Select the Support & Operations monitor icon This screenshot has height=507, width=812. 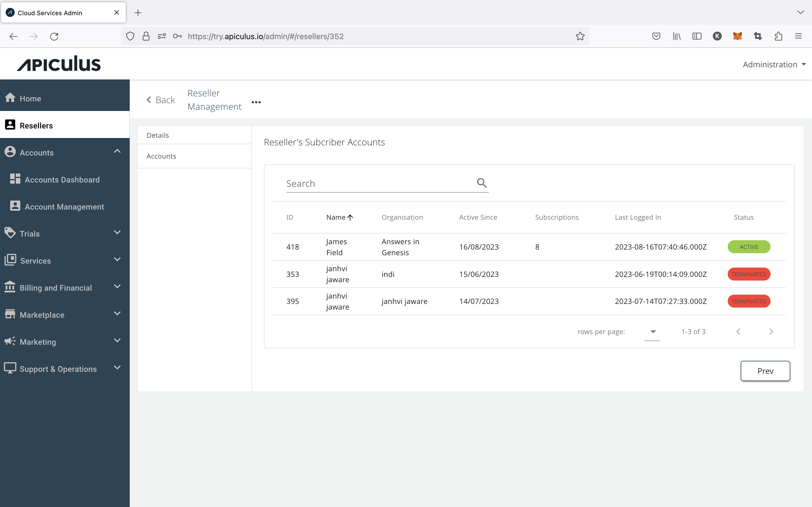(x=10, y=368)
